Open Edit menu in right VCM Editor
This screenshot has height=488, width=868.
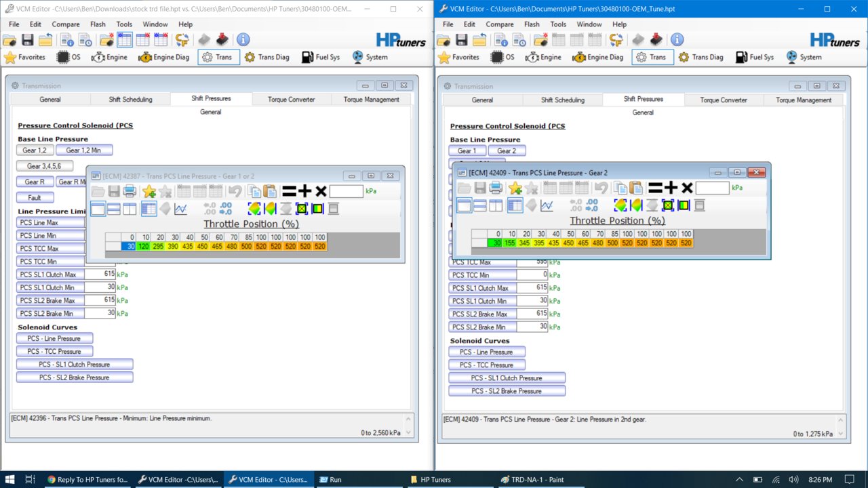click(x=469, y=24)
